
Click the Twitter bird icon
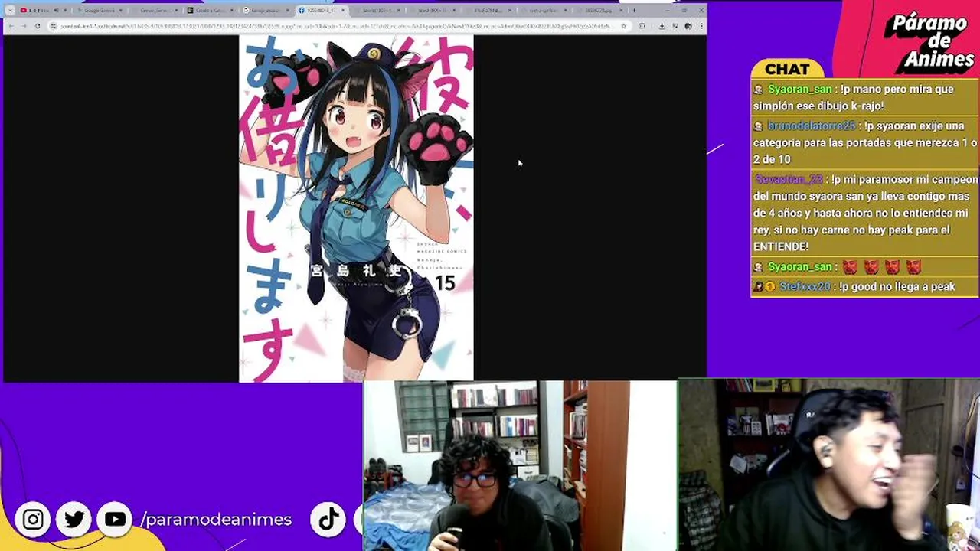74,520
